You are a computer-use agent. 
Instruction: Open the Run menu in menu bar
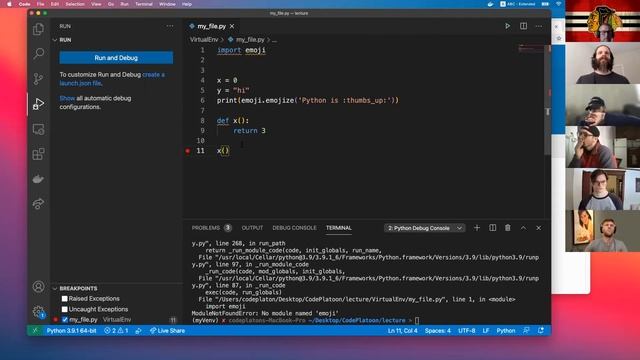tap(124, 4)
